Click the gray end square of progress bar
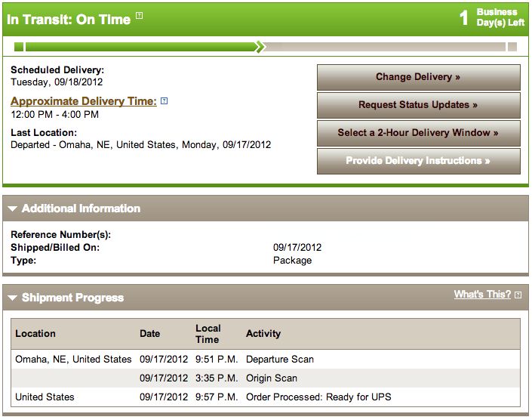 pyautogui.click(x=512, y=47)
